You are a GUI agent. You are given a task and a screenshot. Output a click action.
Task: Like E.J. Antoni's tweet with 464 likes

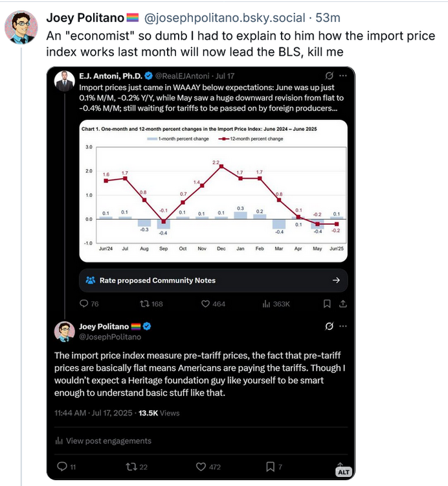click(x=207, y=303)
